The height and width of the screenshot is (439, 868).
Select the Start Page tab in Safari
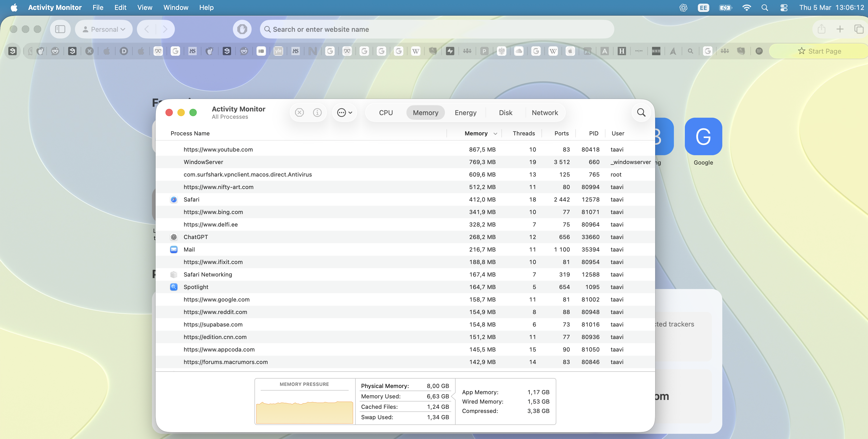pyautogui.click(x=819, y=51)
